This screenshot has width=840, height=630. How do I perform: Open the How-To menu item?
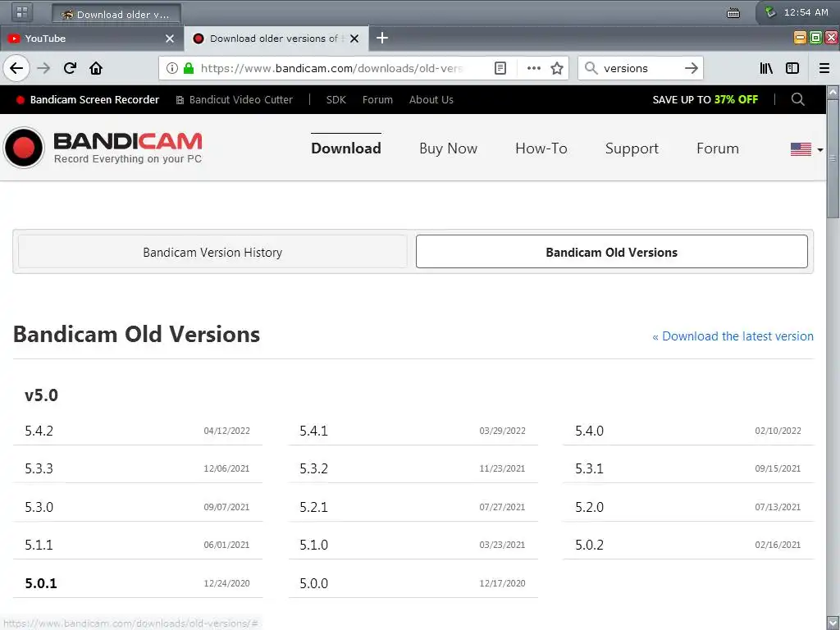541,148
